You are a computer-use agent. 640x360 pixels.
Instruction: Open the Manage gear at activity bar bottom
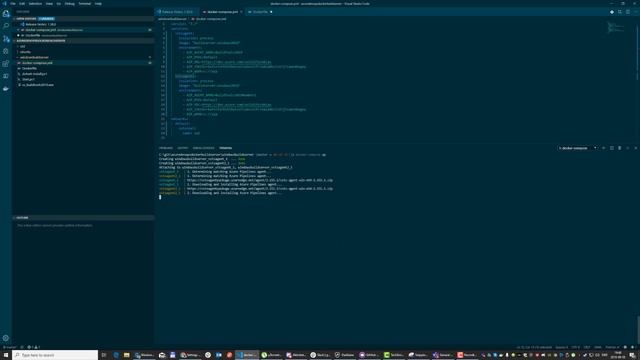(x=6, y=338)
